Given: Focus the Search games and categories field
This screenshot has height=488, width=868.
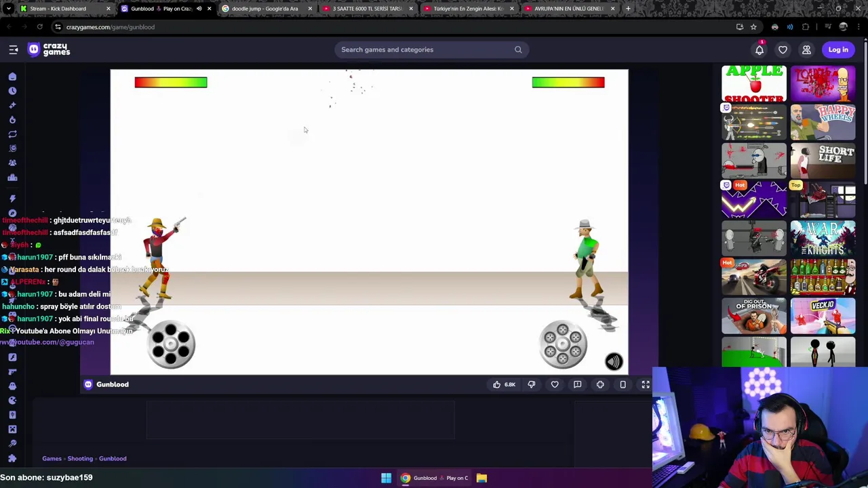Looking at the screenshot, I should 431,49.
